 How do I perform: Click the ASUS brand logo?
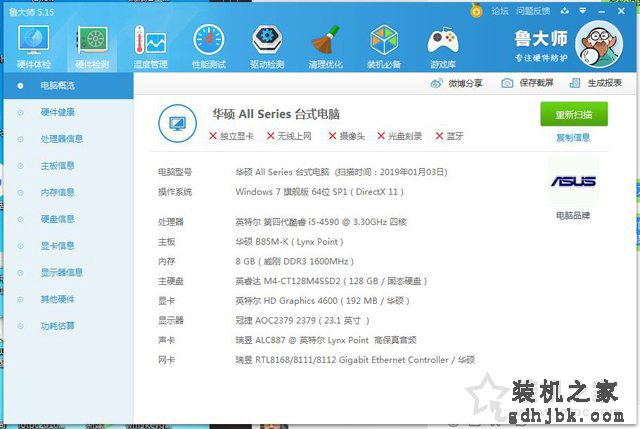(573, 181)
